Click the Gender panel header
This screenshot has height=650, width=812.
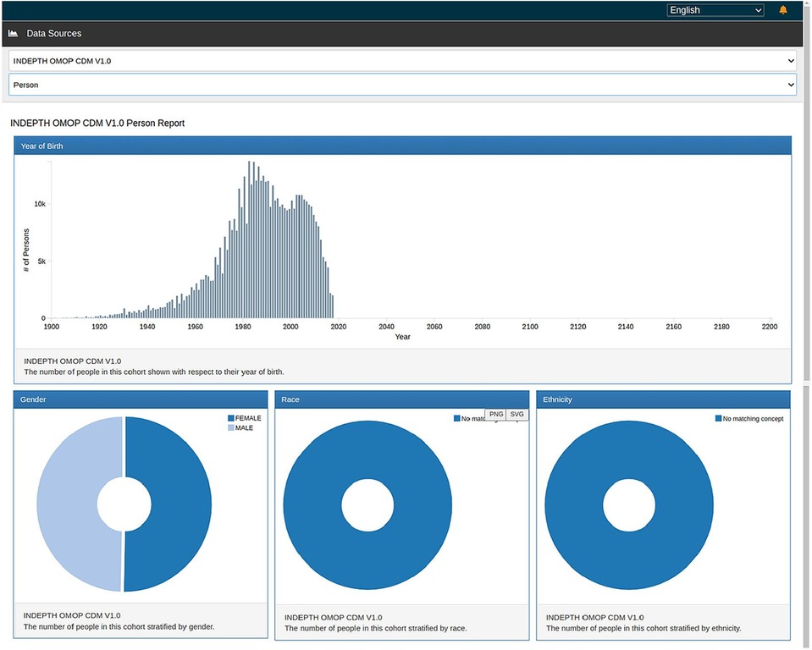(x=141, y=399)
